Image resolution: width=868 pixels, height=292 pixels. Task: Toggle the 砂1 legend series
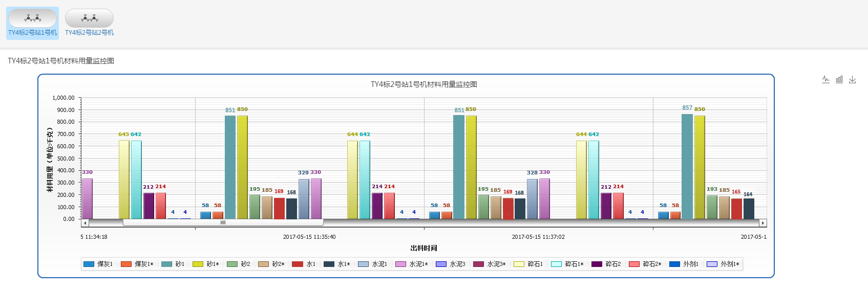(x=173, y=264)
